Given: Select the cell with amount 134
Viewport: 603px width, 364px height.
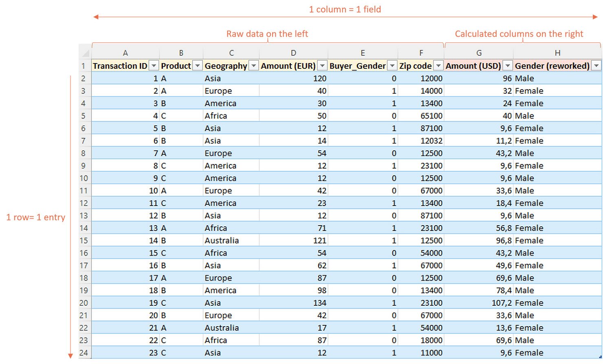Looking at the screenshot, I should [293, 303].
